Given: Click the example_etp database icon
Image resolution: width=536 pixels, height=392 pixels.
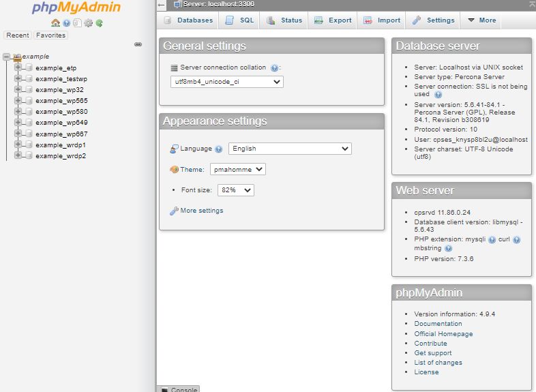Looking at the screenshot, I should (29, 67).
